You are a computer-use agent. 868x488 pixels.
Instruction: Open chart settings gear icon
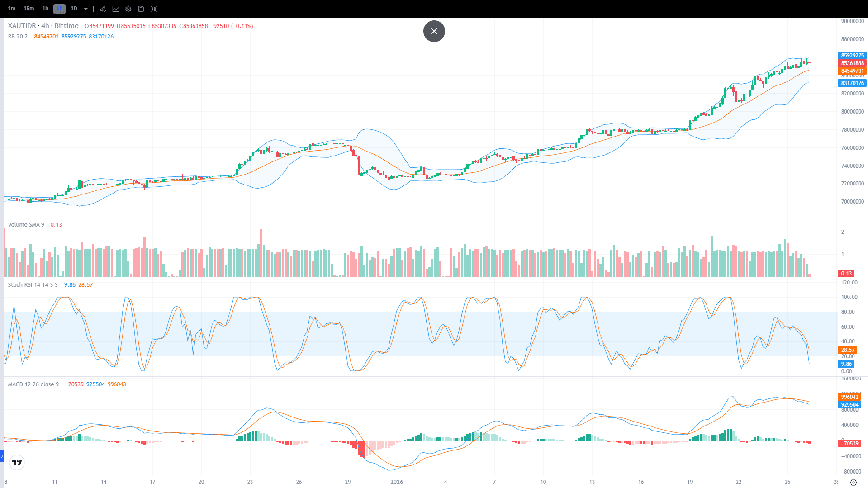click(x=128, y=9)
